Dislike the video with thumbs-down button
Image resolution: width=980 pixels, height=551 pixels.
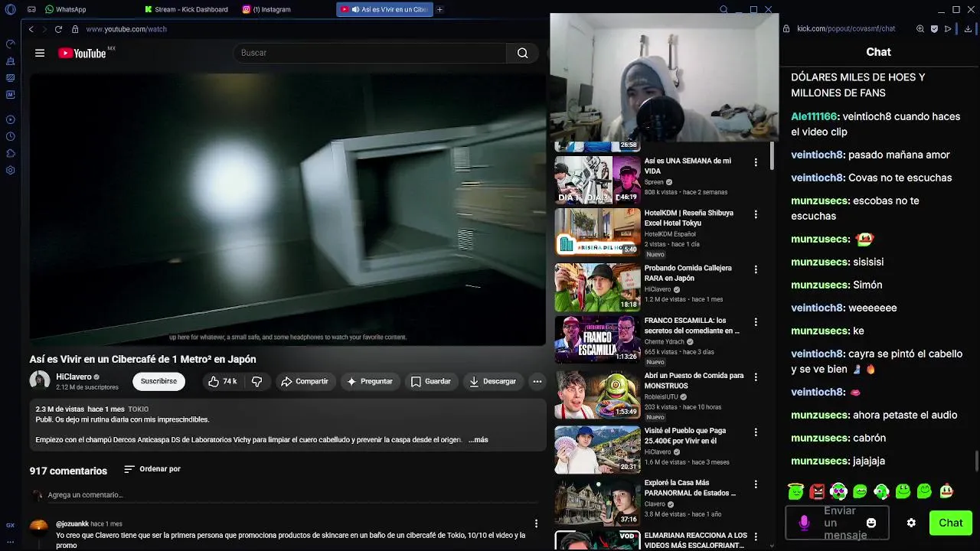click(x=257, y=381)
